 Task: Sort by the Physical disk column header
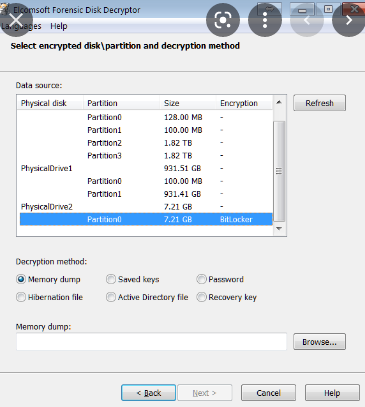(50, 103)
